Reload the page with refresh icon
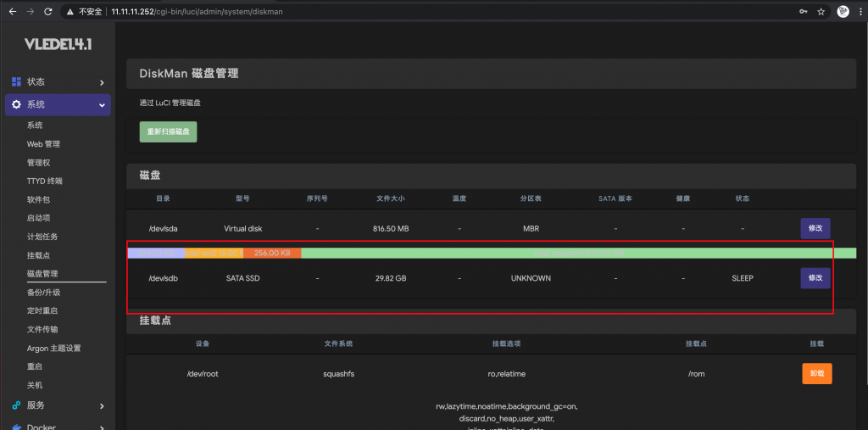 [x=47, y=12]
